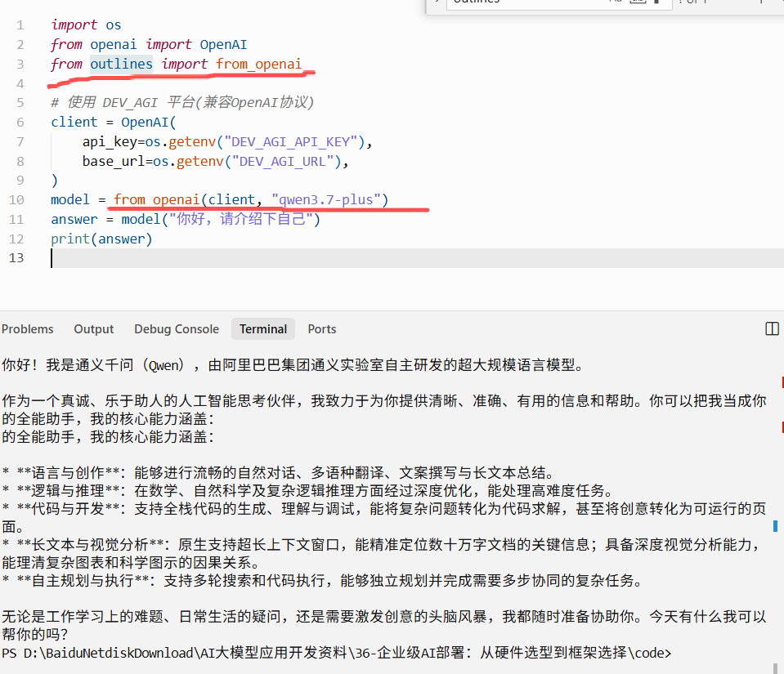Screen dimensions: 784x674
Task: Click the PS D:\BaiduNetdiskDownload terminal prompt
Action: click(337, 653)
